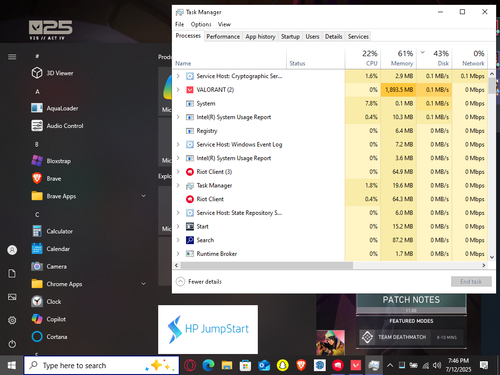Open Calculator app
500x375 pixels.
point(52,231)
